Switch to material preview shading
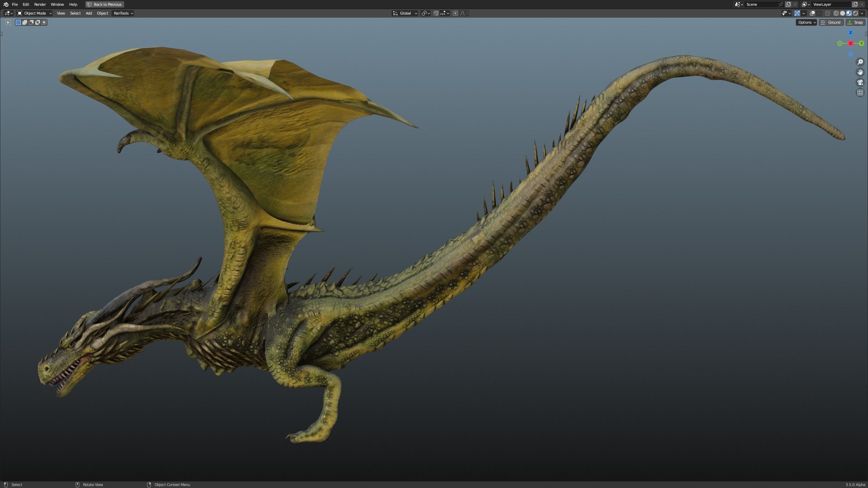868x488 pixels. tap(849, 13)
